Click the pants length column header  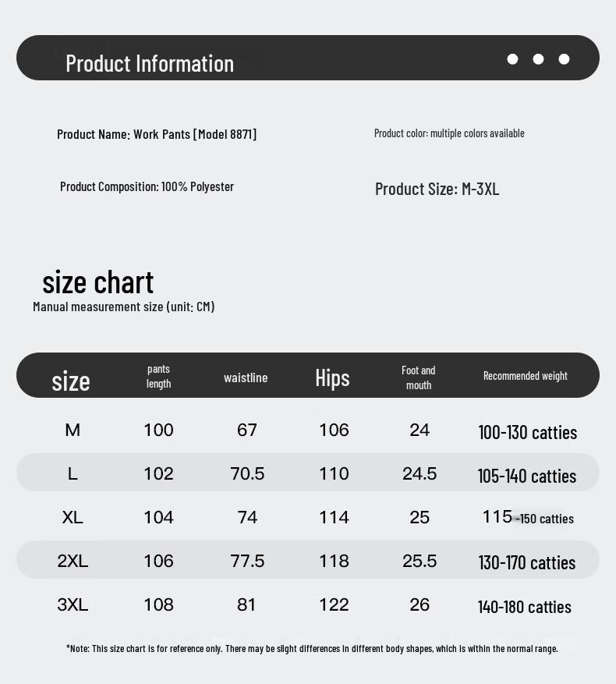click(x=158, y=376)
